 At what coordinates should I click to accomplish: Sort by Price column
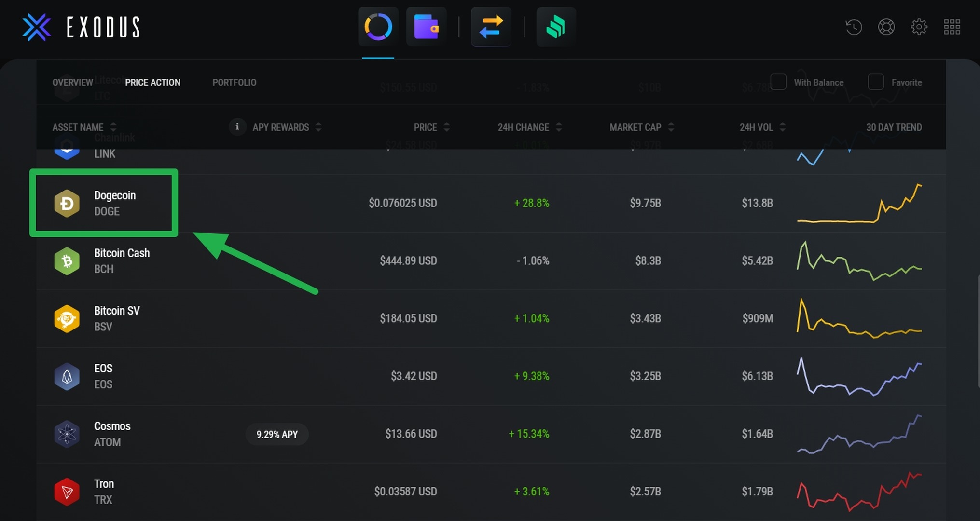click(431, 127)
